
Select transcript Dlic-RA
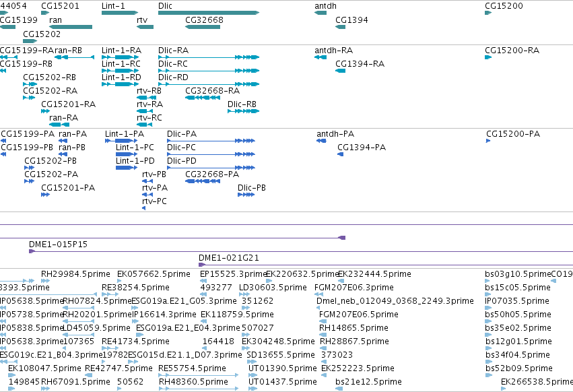pos(209,57)
